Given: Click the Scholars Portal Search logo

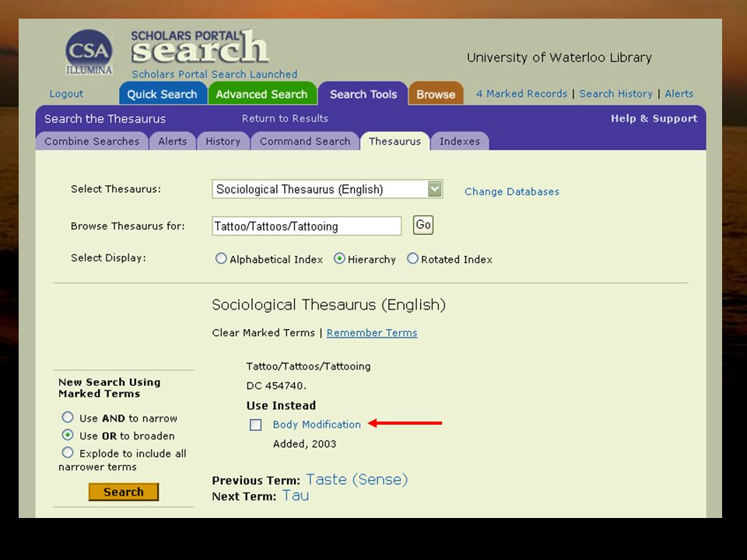Looking at the screenshot, I should [200, 47].
